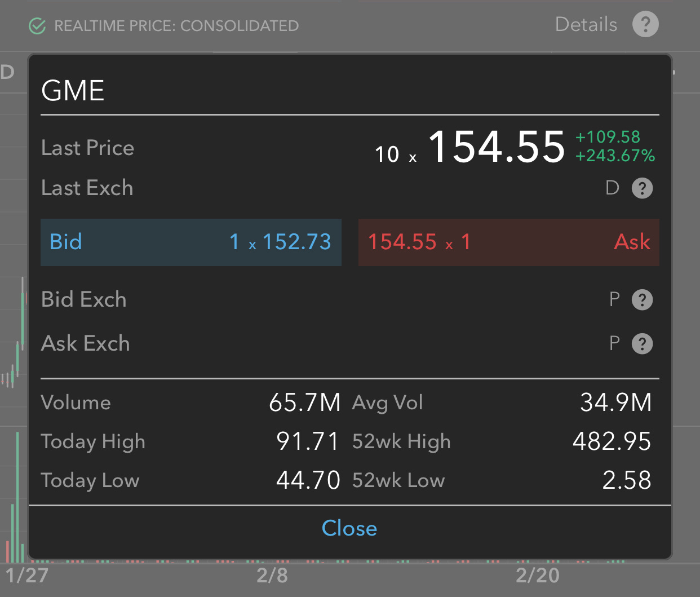Tap the blue Bid 152.73 box
700x597 pixels.
coord(191,242)
